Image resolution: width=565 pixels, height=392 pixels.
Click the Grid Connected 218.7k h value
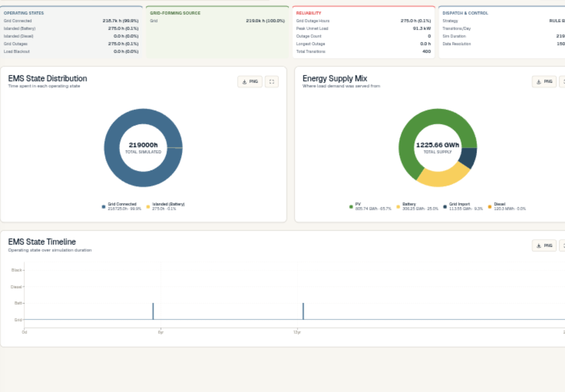tap(120, 21)
